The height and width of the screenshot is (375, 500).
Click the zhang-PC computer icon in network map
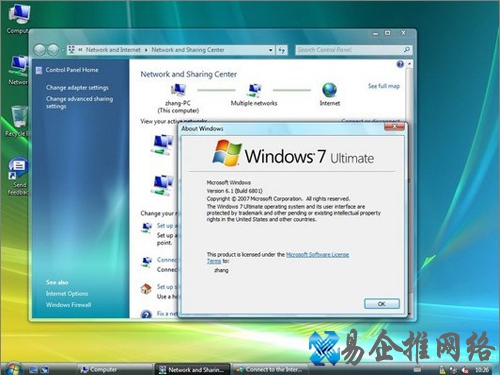tap(178, 90)
